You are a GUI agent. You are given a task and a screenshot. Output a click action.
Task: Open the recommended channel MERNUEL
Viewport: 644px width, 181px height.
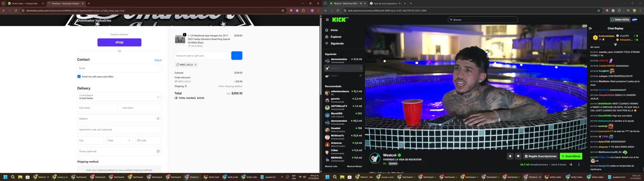(343, 159)
